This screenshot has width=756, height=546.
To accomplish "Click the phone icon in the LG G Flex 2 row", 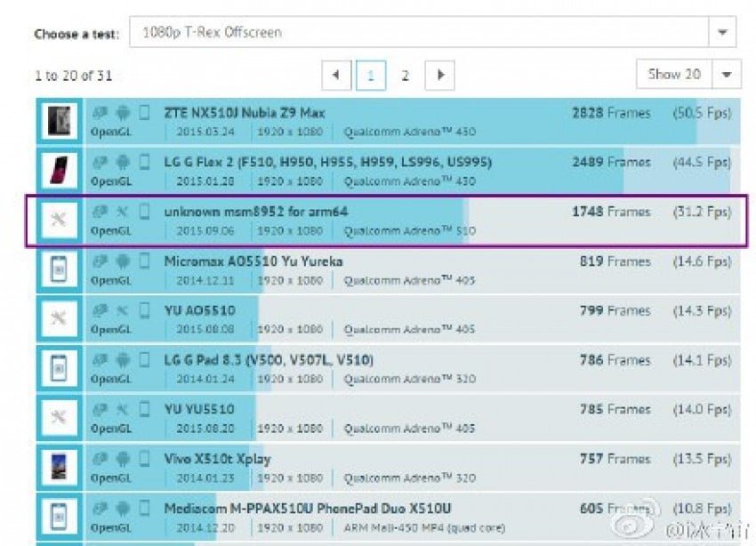I will click(x=144, y=162).
